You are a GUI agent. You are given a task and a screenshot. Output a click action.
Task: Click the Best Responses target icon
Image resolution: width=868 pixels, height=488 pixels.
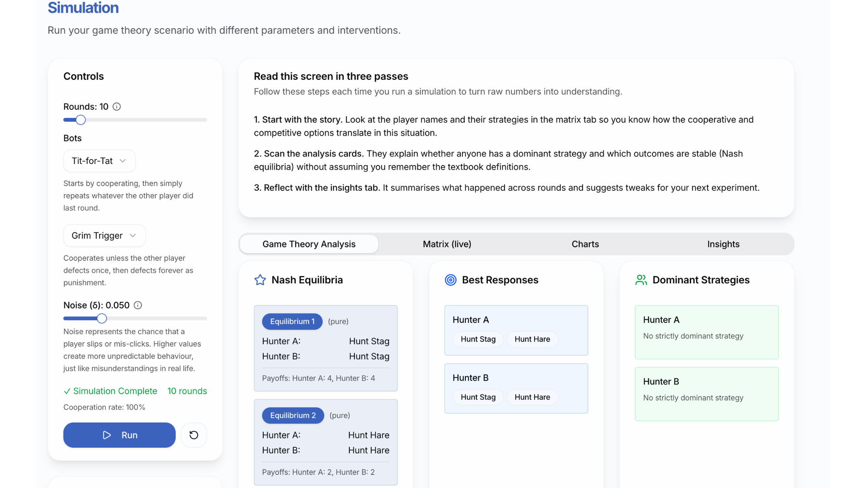click(x=450, y=280)
